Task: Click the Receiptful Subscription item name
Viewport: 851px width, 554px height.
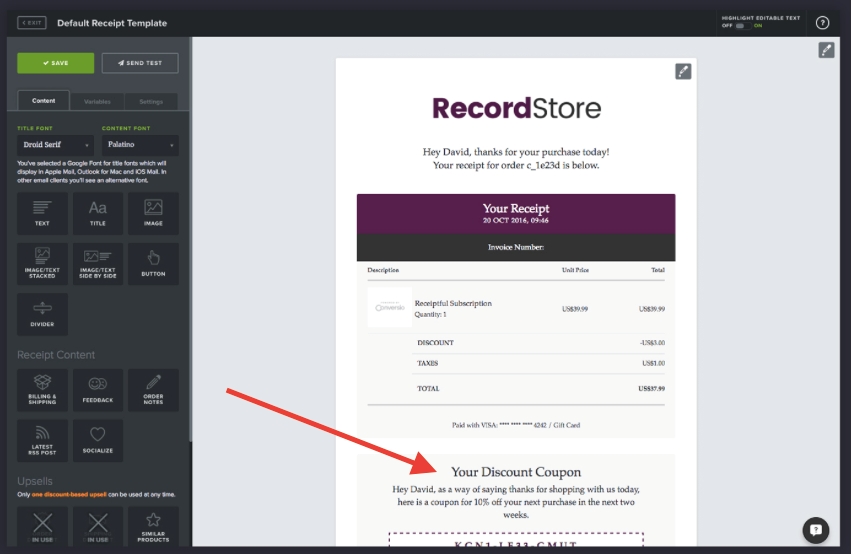Action: point(453,303)
